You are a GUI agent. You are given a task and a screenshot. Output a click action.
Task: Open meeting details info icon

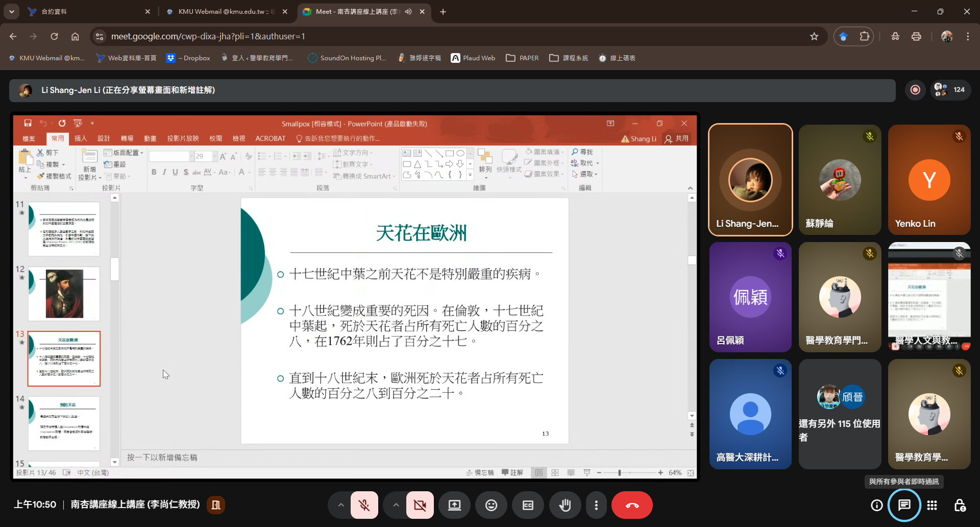pyautogui.click(x=876, y=505)
